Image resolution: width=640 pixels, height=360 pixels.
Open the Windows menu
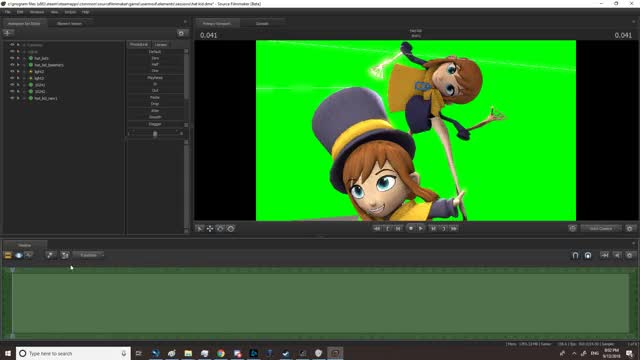(37, 12)
